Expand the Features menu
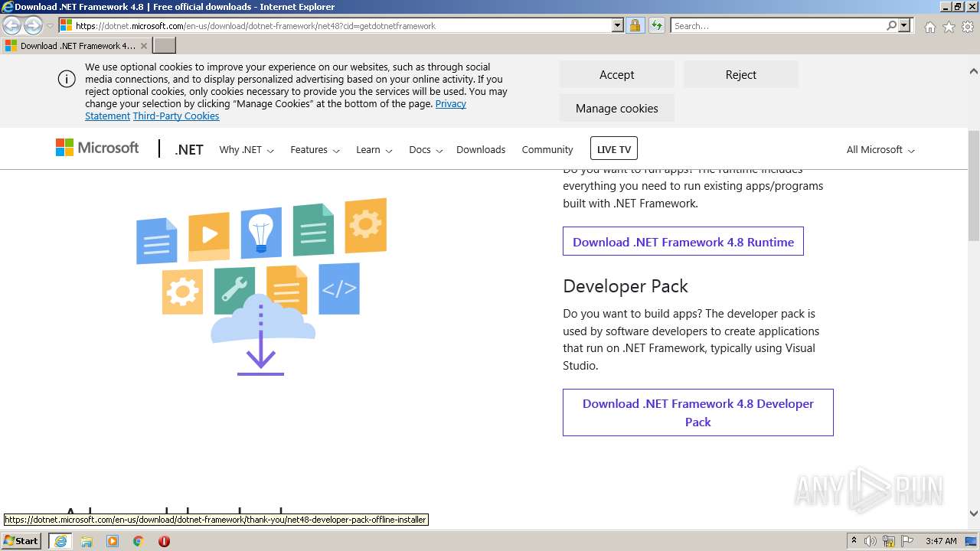 coord(315,150)
